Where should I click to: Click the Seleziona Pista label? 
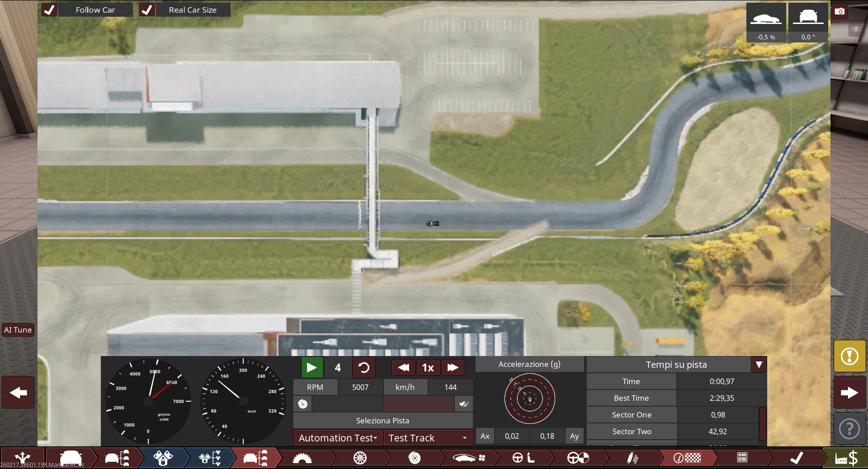click(382, 421)
